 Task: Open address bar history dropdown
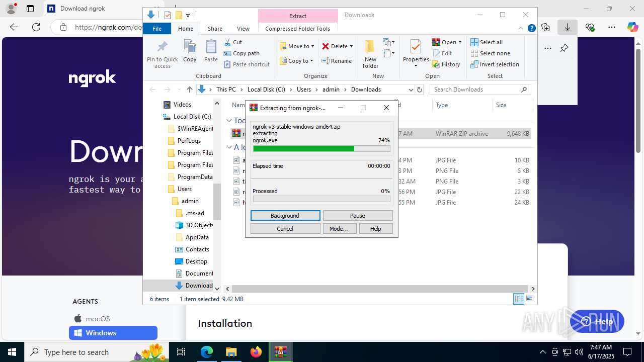pos(411,89)
